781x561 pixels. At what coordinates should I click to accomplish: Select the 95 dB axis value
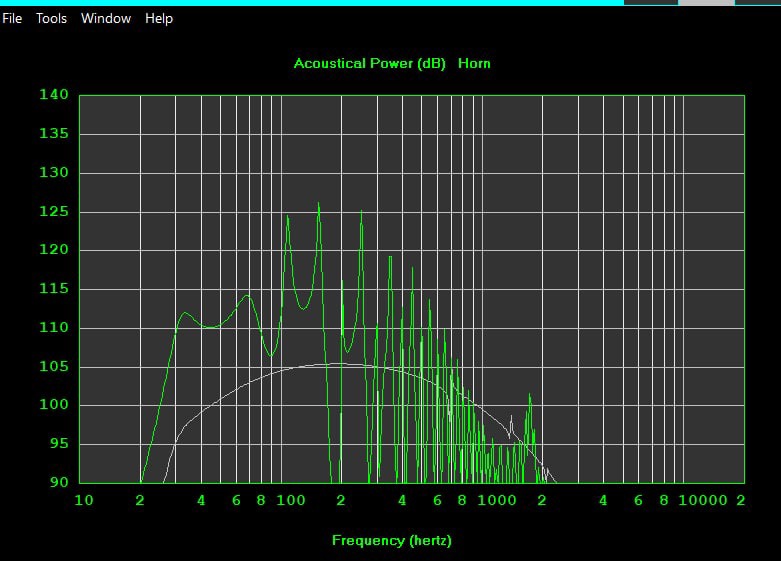[59, 443]
